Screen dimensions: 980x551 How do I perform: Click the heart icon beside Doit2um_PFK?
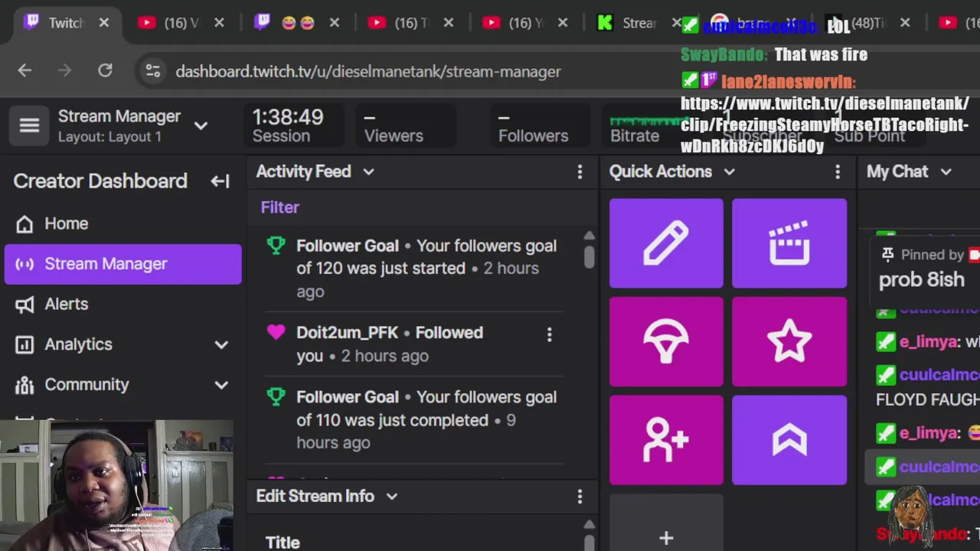tap(276, 332)
